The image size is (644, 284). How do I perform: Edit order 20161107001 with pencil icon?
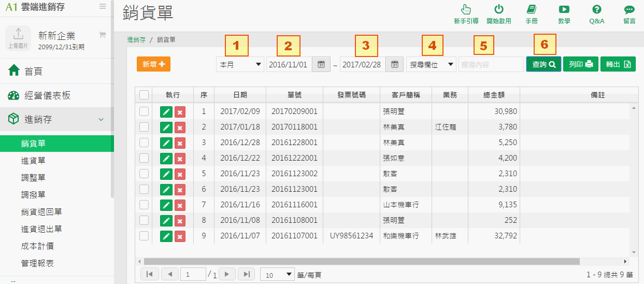point(166,236)
